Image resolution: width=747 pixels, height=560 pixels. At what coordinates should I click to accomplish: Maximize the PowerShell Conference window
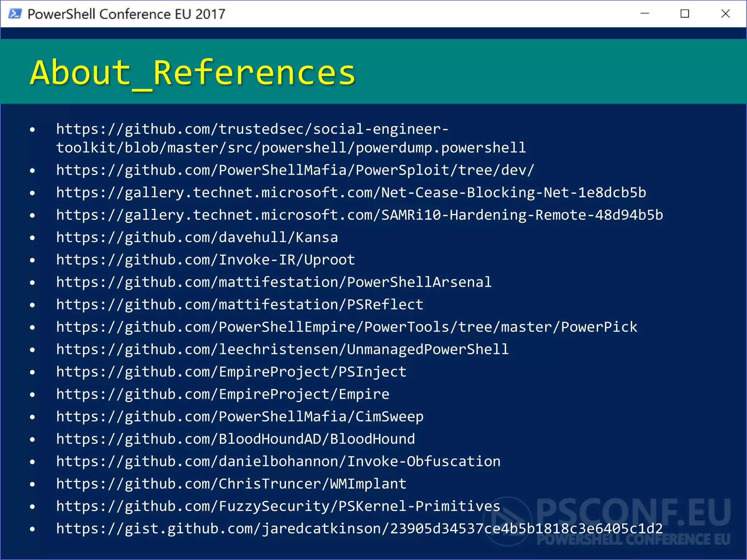point(685,14)
